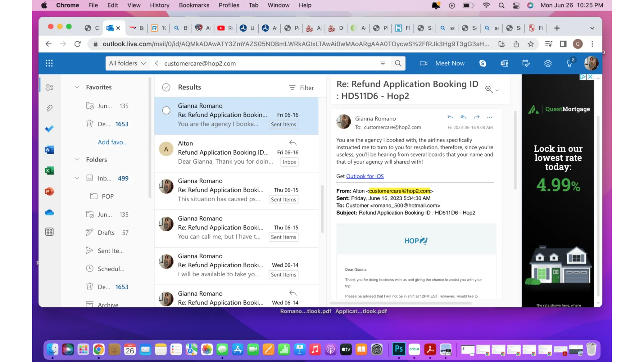Open My Day calendar icon
Screen dimensions: 644x362
tap(526, 63)
